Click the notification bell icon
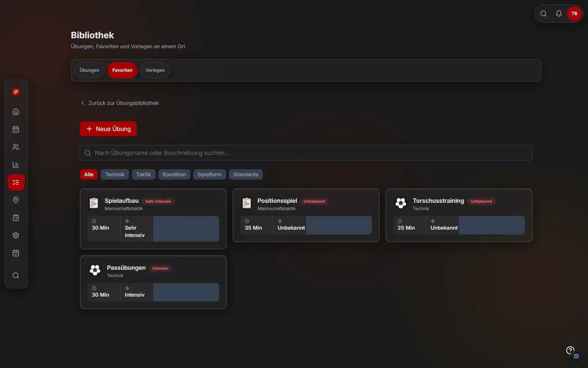Viewport: 588px width, 368px height. (559, 13)
